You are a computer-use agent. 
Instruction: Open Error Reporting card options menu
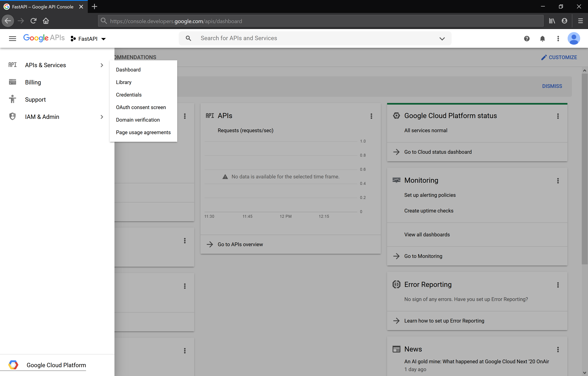pyautogui.click(x=558, y=285)
